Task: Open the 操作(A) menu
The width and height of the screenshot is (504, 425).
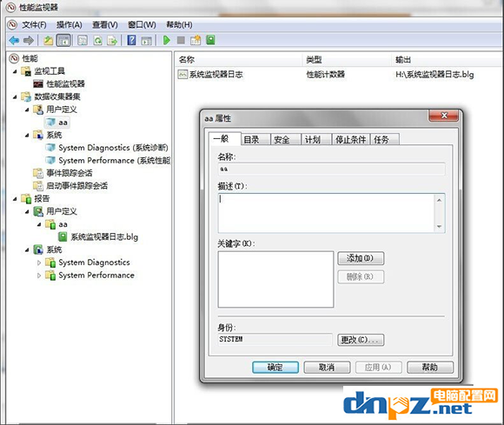Action: pyautogui.click(x=70, y=24)
